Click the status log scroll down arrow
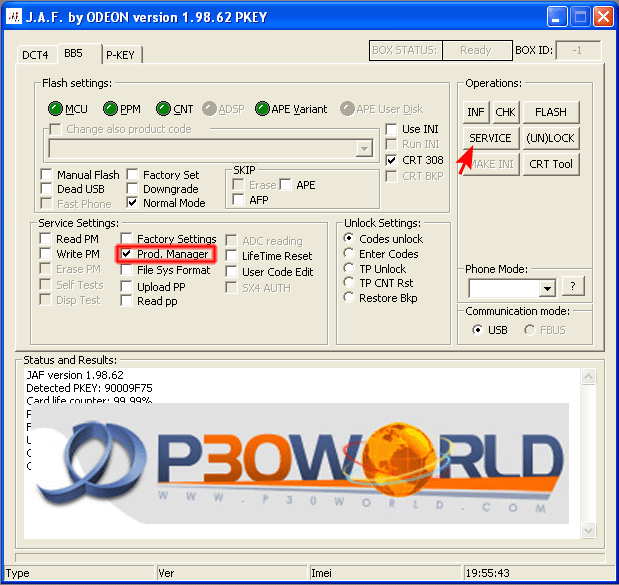This screenshot has height=585, width=619. pyautogui.click(x=589, y=530)
